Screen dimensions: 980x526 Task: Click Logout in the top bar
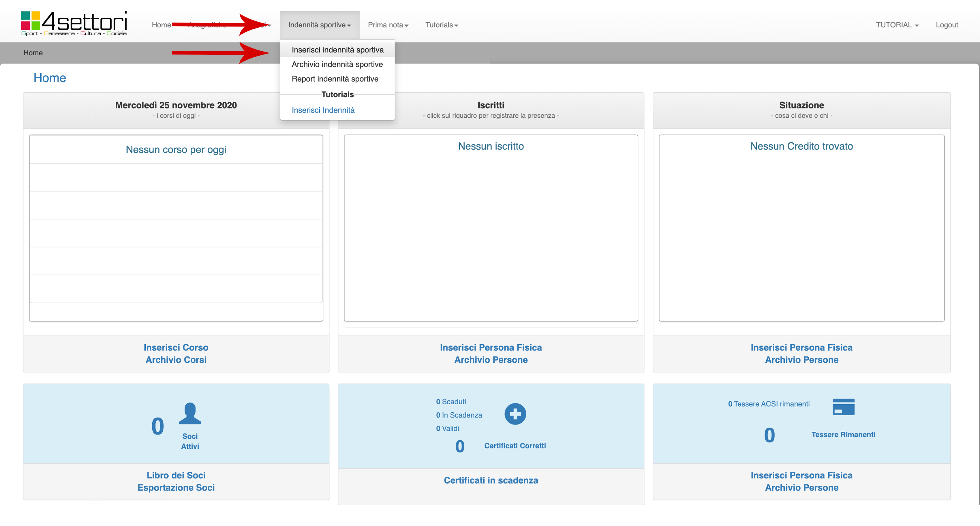(x=946, y=25)
